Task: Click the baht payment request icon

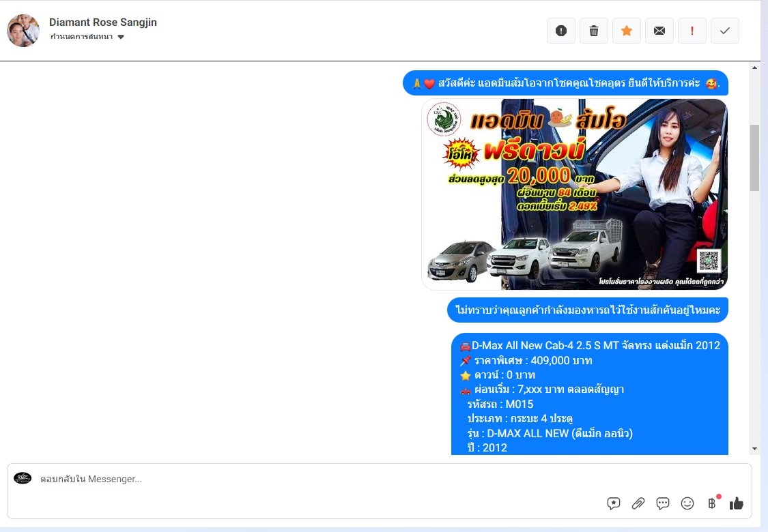Action: [712, 503]
